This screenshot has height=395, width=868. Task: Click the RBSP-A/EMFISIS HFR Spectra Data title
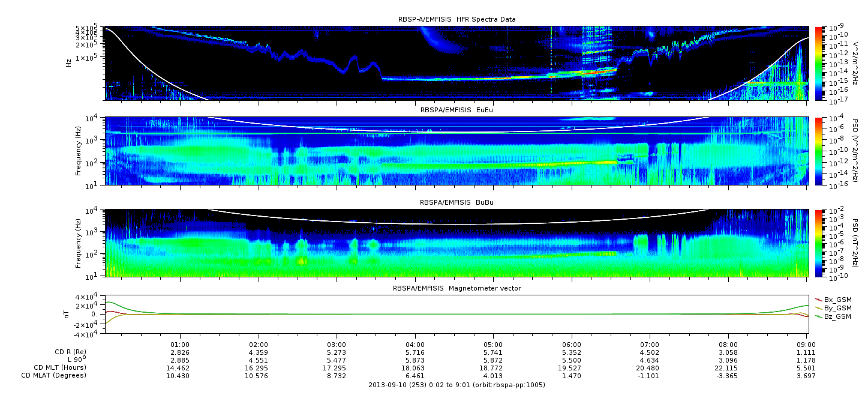pos(456,19)
